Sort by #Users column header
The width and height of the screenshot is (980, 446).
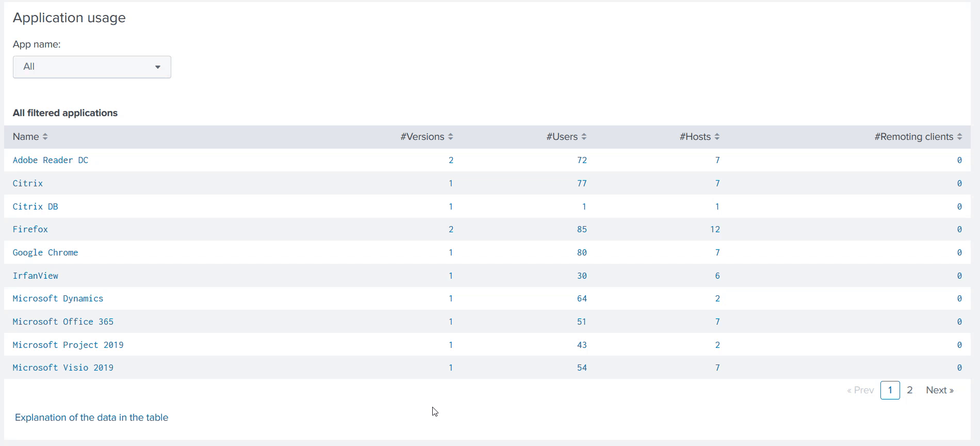click(x=566, y=137)
